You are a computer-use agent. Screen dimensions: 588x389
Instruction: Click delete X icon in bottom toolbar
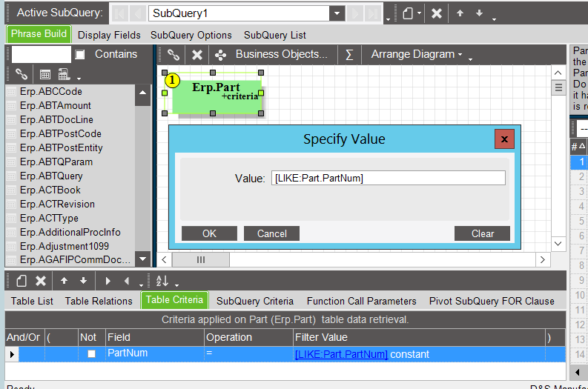[x=41, y=281]
